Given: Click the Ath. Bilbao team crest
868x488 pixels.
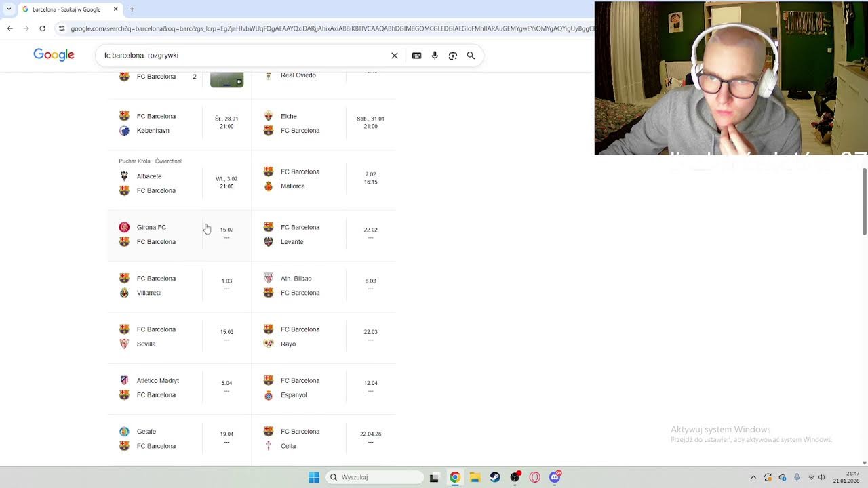Looking at the screenshot, I should 269,279.
